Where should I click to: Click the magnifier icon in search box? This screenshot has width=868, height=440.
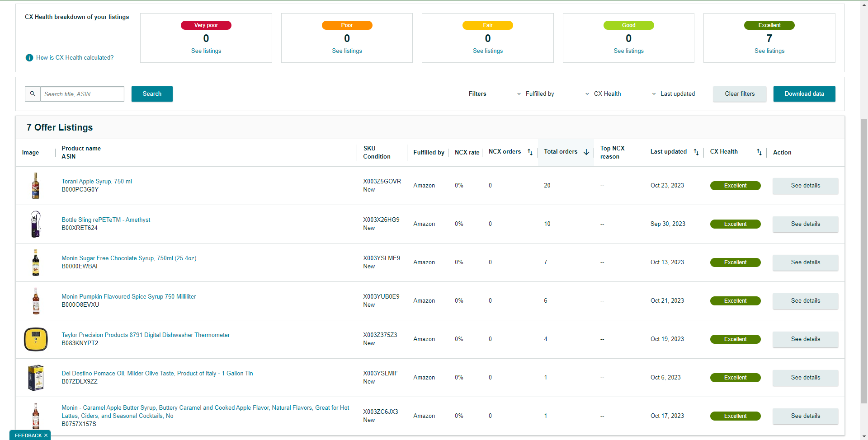(x=33, y=94)
